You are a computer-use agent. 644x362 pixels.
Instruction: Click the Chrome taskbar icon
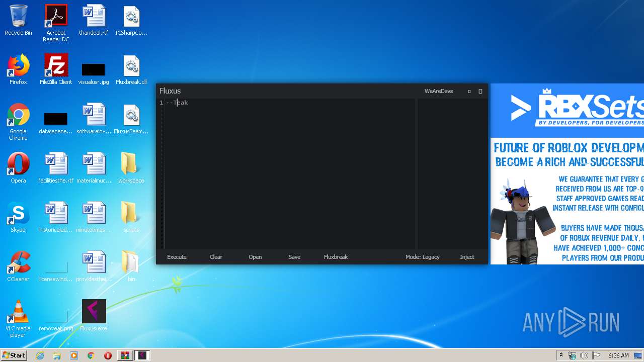(91, 355)
